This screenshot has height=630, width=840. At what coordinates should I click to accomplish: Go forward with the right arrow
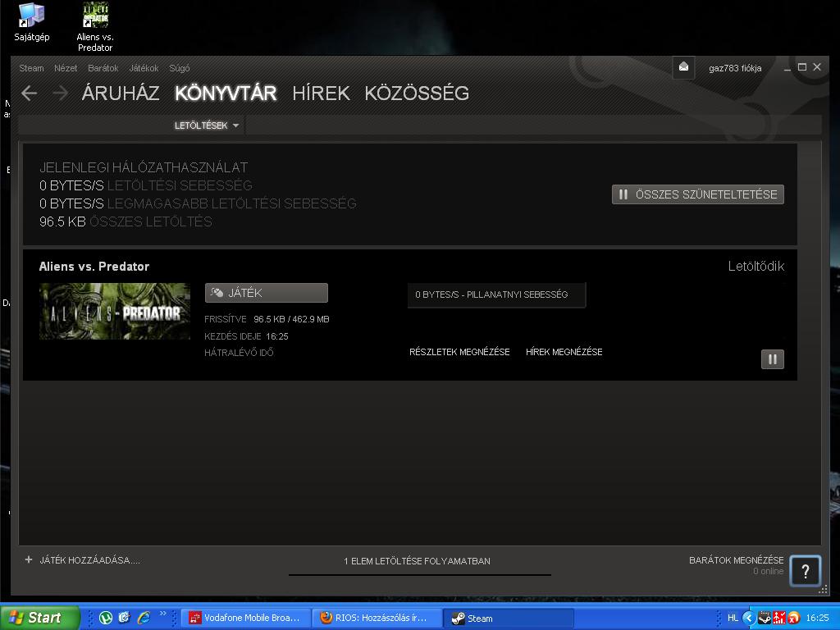click(61, 94)
